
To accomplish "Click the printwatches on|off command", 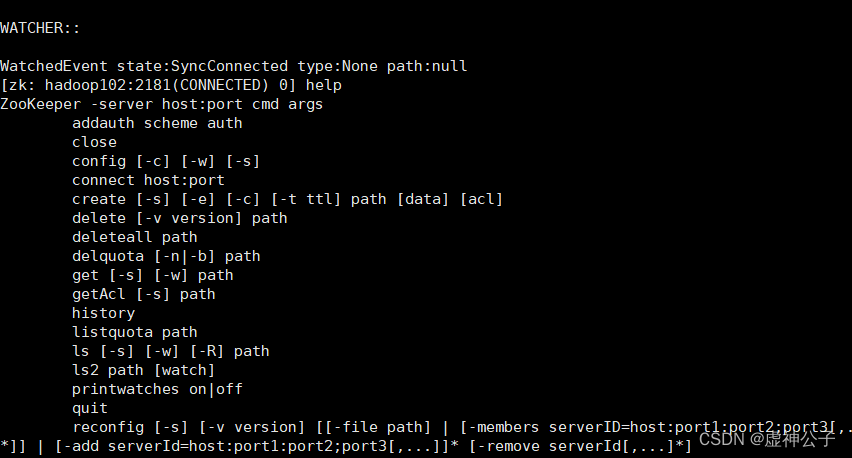I will pyautogui.click(x=157, y=390).
